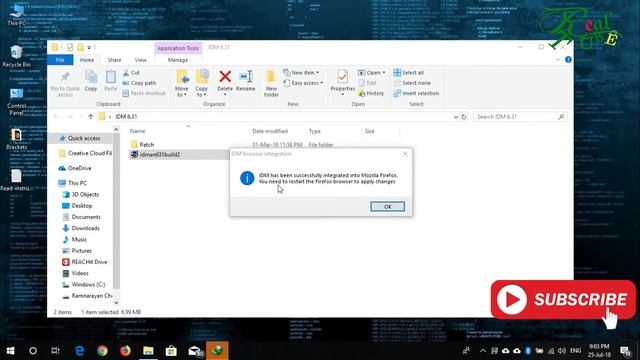Screen dimensions: 640x360
Task: Select Windows (C:) drive in navigation pane
Action: click(84, 284)
